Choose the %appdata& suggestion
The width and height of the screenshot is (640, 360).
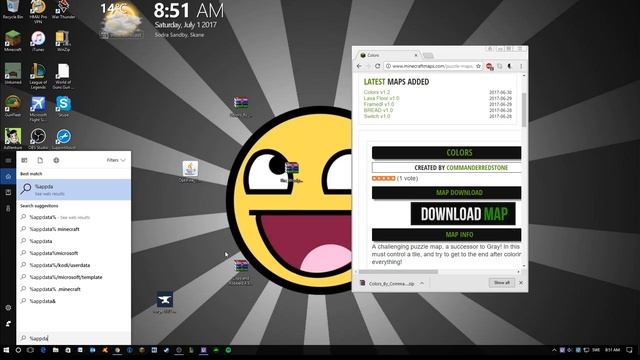[74, 301]
